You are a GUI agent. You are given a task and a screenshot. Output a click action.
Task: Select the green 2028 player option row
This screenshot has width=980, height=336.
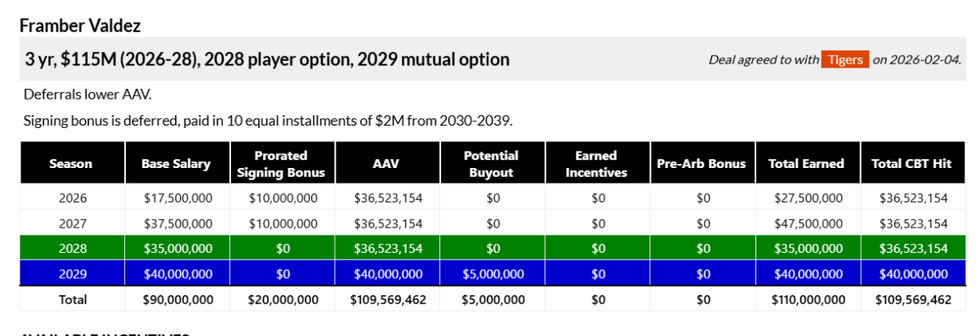[x=492, y=249]
